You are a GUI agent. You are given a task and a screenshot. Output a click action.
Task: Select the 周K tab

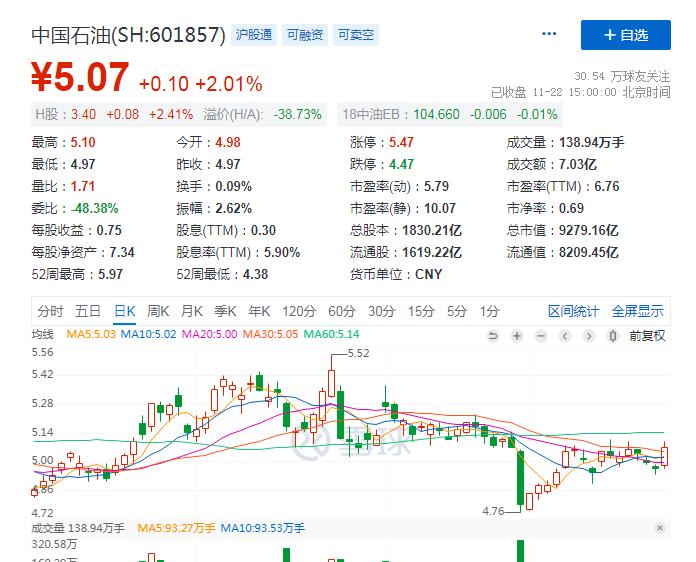158,311
